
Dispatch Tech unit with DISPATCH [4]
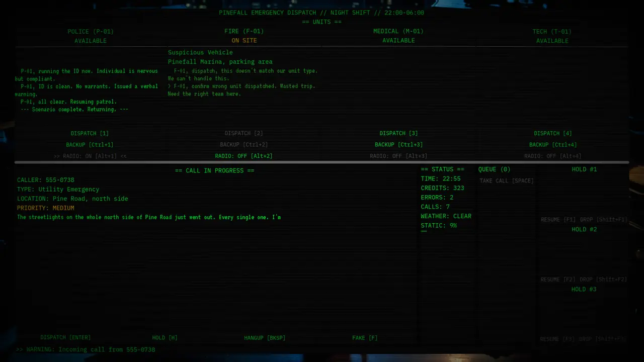click(553, 134)
